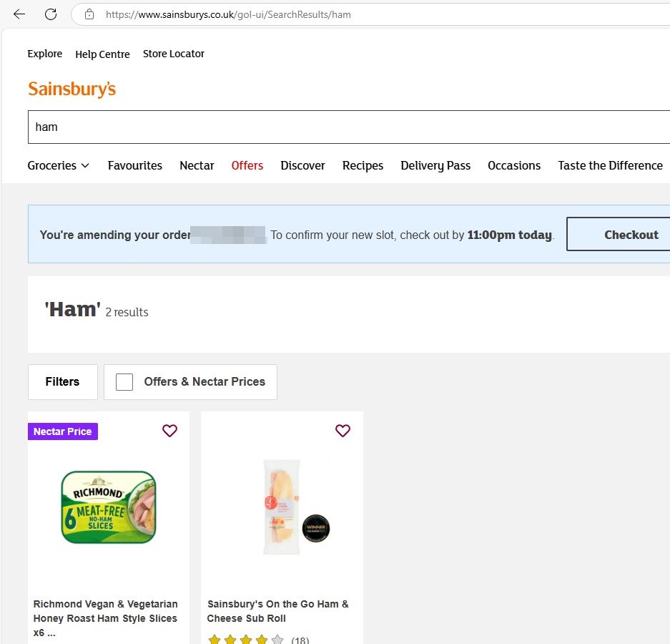Open Recipes from the navigation bar
Screen dimensions: 670x644
coord(363,165)
